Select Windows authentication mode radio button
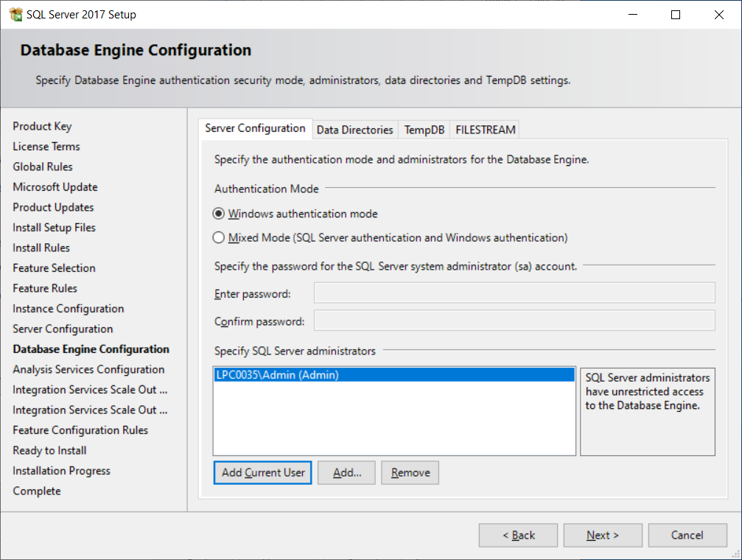Image resolution: width=742 pixels, height=560 pixels. 218,214
